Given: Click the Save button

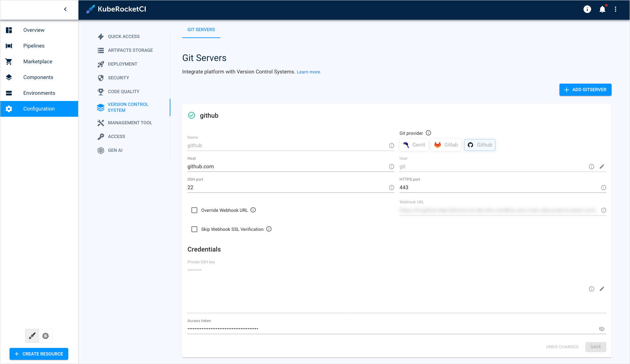Looking at the screenshot, I should coord(596,347).
